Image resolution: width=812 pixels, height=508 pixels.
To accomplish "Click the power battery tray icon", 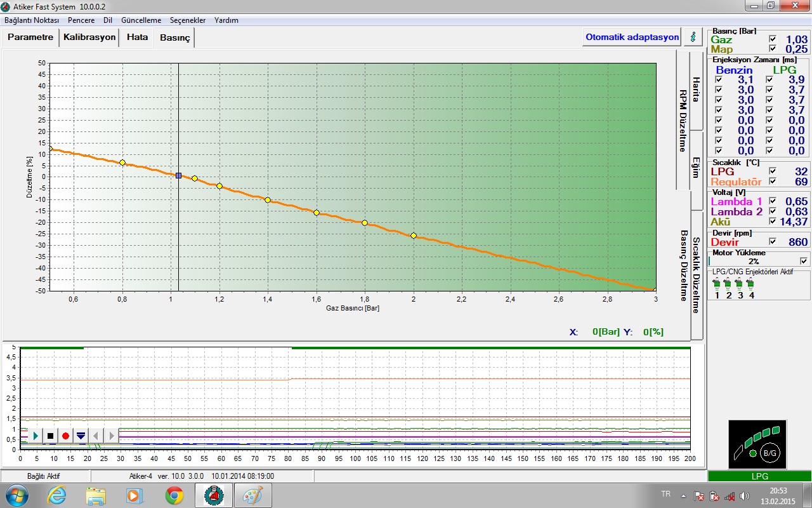I will [714, 496].
